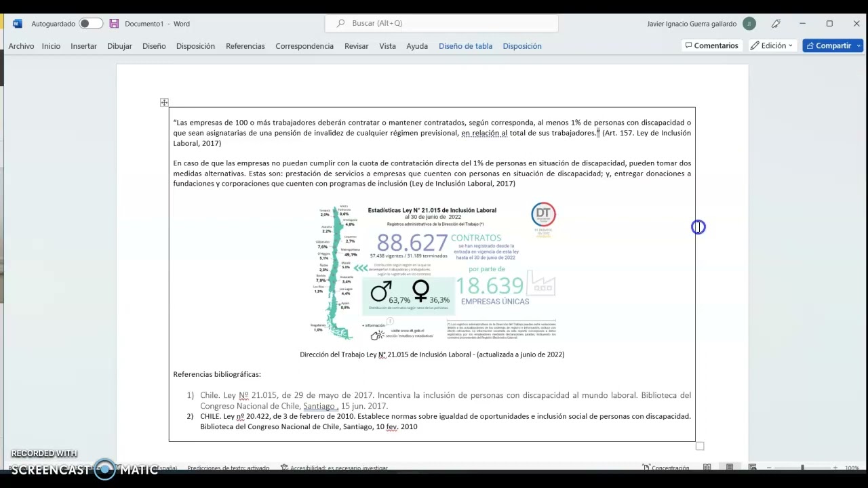The height and width of the screenshot is (488, 868).
Task: Click the Word application logo icon
Action: (18, 24)
